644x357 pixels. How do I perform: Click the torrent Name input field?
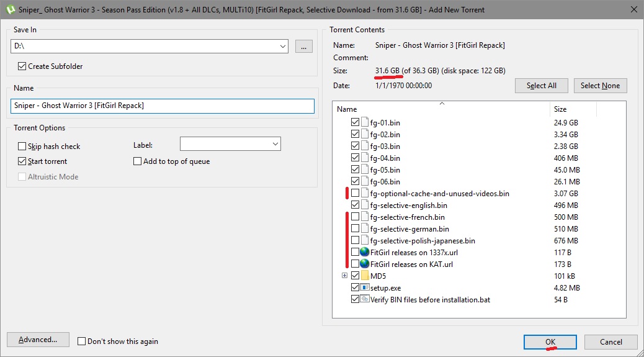tap(162, 106)
